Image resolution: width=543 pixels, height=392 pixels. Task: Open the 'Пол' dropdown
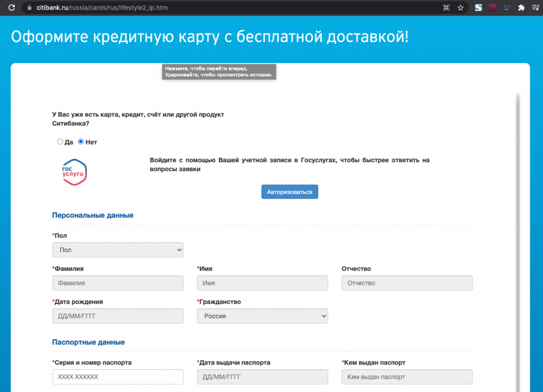[x=118, y=250]
